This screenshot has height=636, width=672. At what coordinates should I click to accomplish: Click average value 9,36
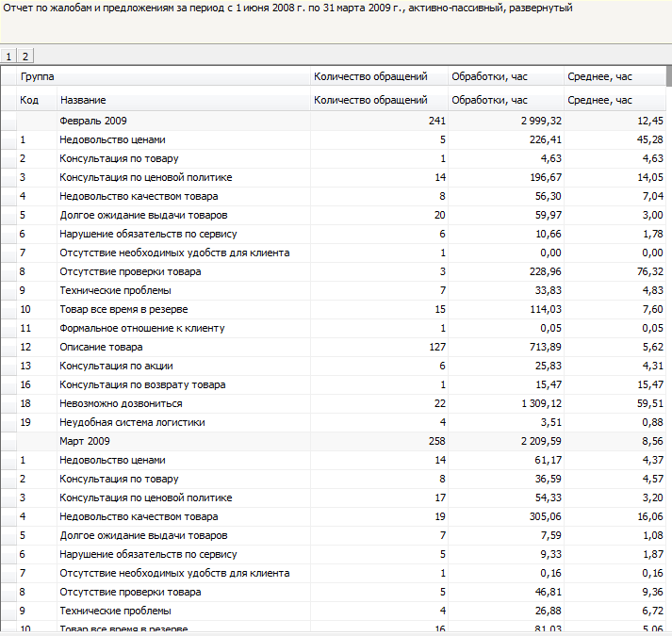click(653, 592)
